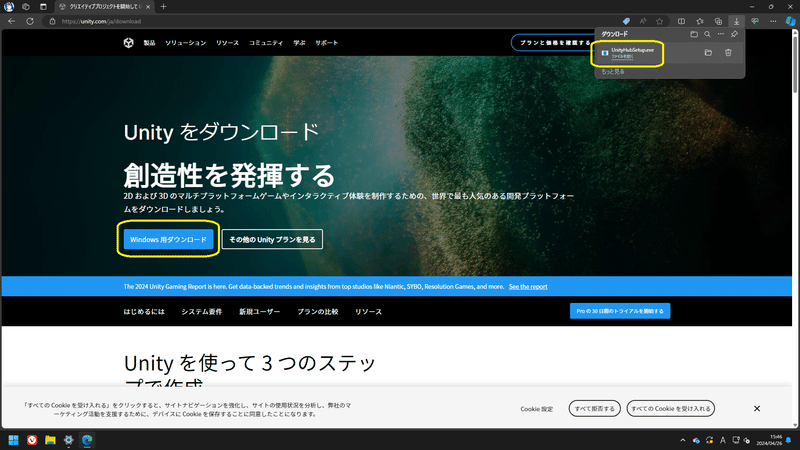The width and height of the screenshot is (800, 450).
Task: Click プランと価格を確認する button
Action: pos(554,43)
